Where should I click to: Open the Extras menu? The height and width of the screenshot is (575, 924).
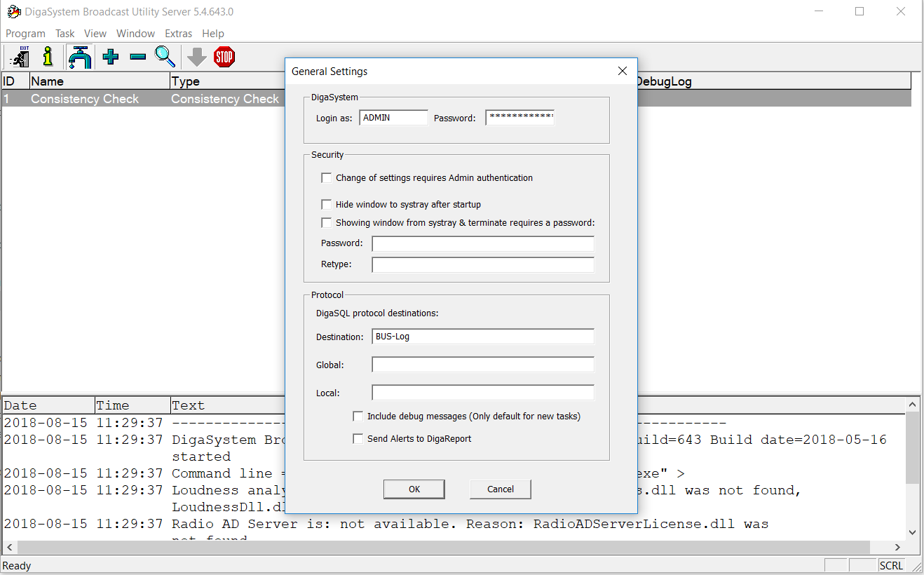178,34
